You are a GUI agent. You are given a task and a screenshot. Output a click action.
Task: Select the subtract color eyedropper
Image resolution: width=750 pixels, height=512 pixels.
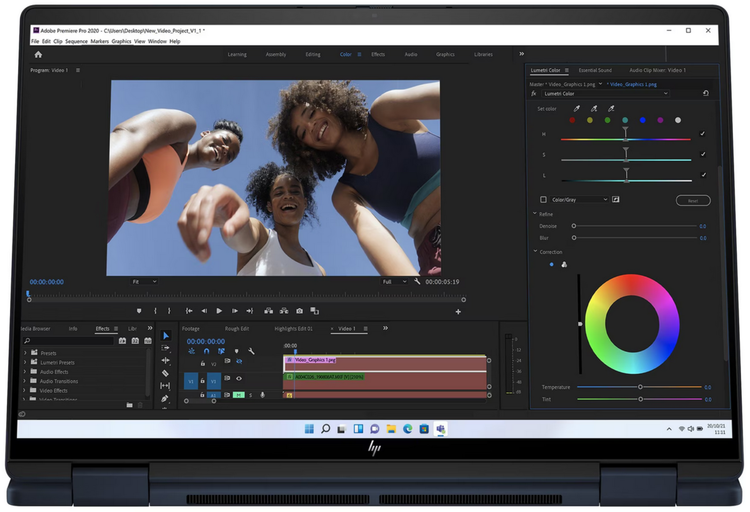tap(611, 109)
